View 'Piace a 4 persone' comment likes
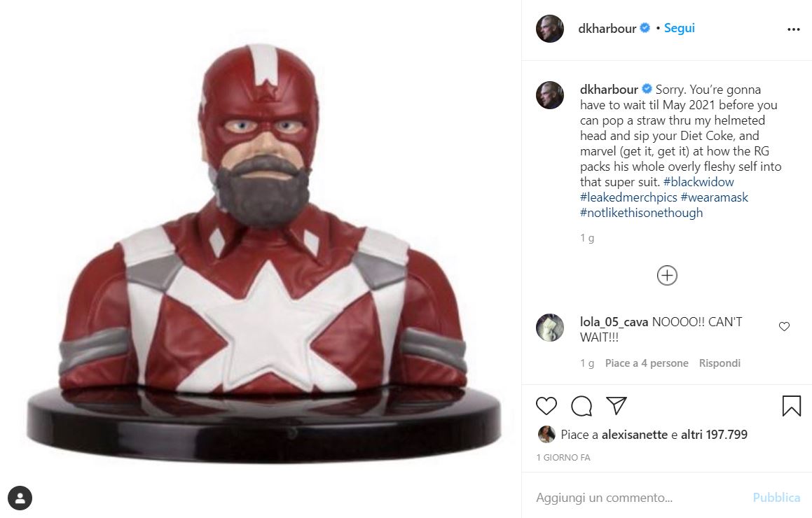Screen dimensions: 812x518 tap(646, 363)
